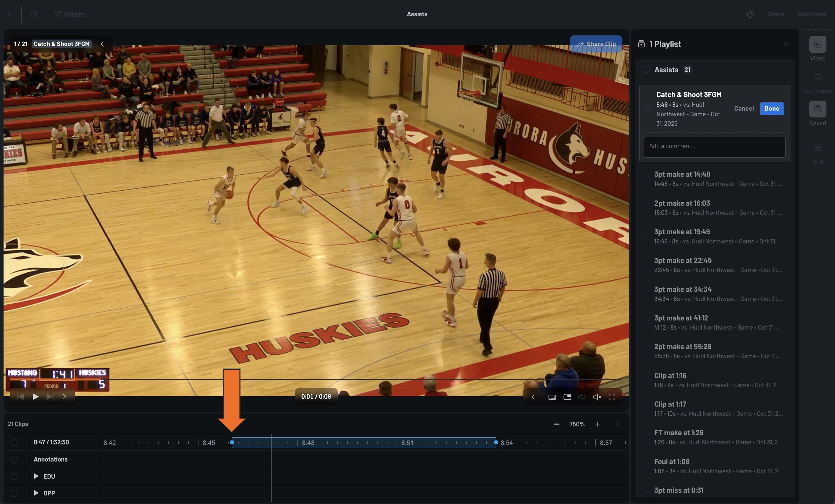This screenshot has width=835, height=504.
Task: Toggle loop playback icon
Action: pos(582,397)
